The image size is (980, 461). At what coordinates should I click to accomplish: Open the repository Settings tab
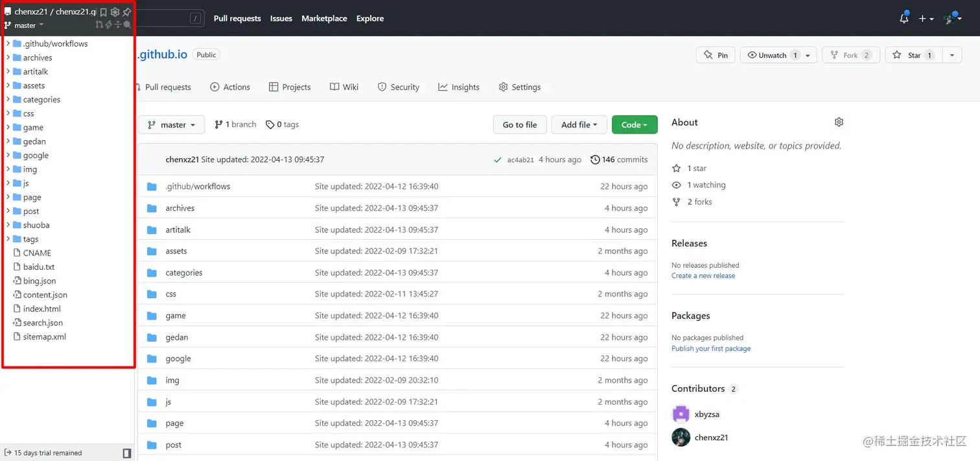520,87
